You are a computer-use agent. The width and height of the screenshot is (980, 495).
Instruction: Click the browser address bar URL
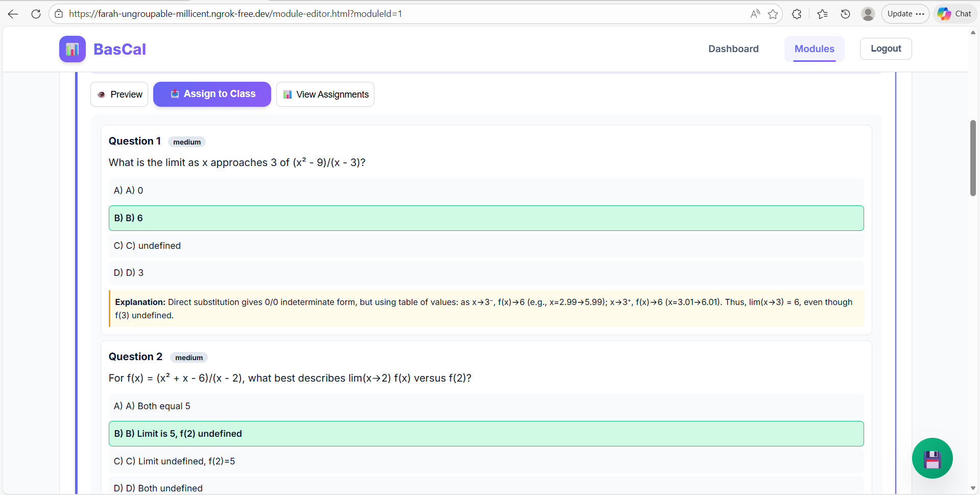(235, 14)
